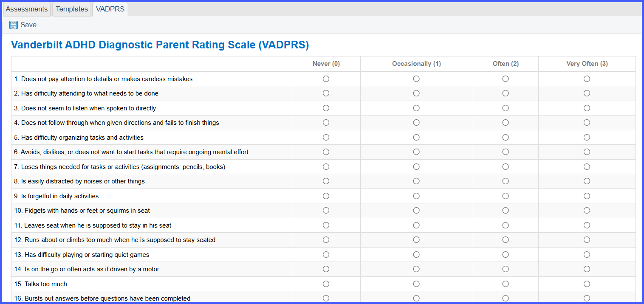Choose Very Often for question 12 runs about
The width and height of the screenshot is (644, 304).
(587, 240)
